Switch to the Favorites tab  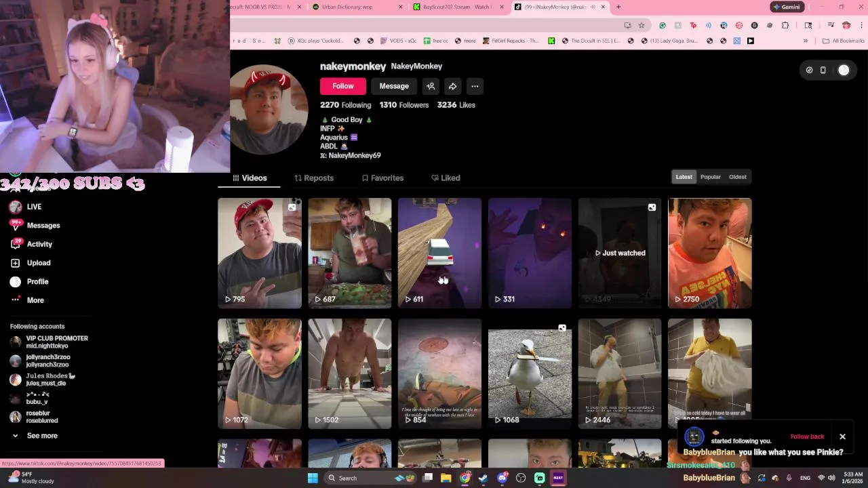pos(382,178)
